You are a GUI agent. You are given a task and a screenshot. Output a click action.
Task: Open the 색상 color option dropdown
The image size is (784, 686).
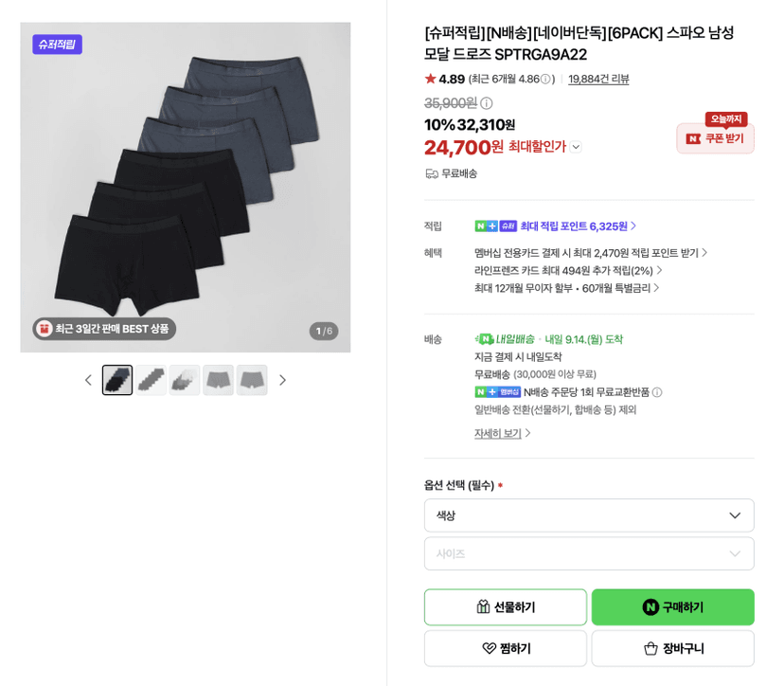(x=589, y=515)
